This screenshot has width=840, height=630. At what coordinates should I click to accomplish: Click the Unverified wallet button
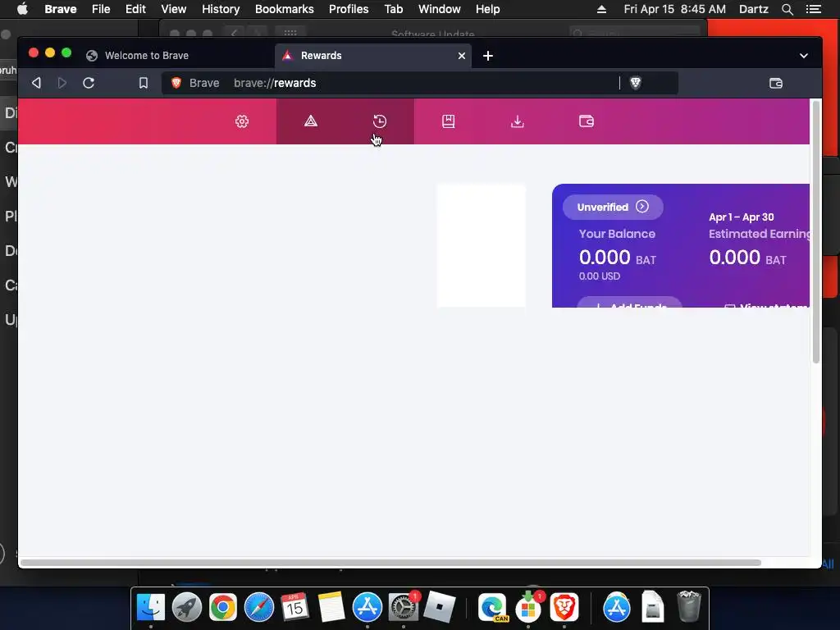pos(613,208)
